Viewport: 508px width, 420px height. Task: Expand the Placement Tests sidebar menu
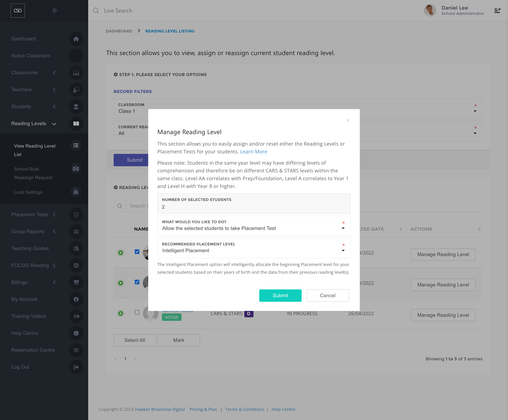(30, 215)
